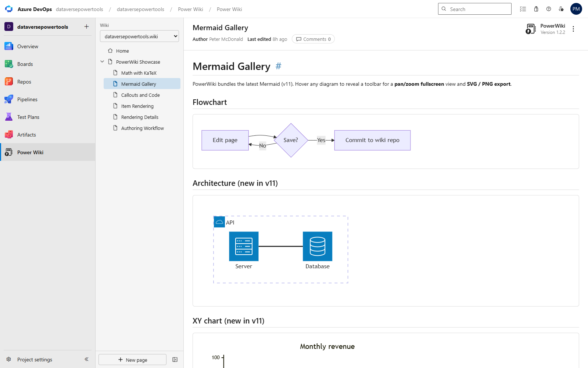Click the Save? decision diamond

click(291, 140)
